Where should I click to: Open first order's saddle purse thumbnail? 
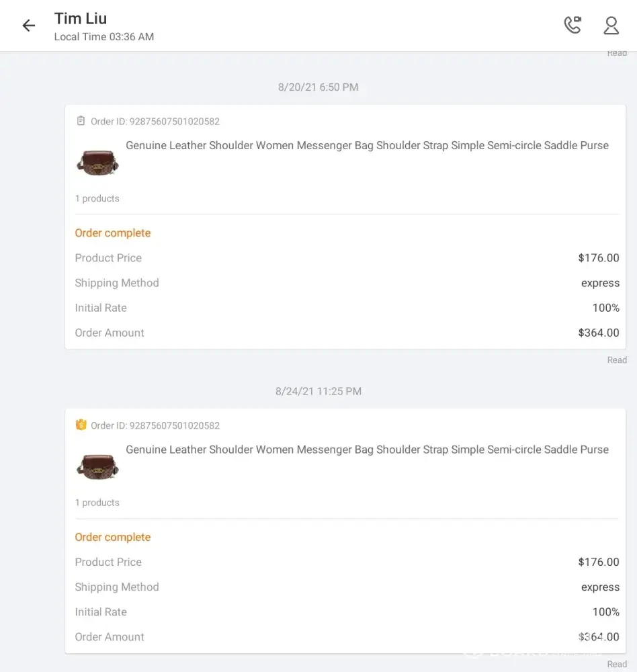click(x=97, y=161)
